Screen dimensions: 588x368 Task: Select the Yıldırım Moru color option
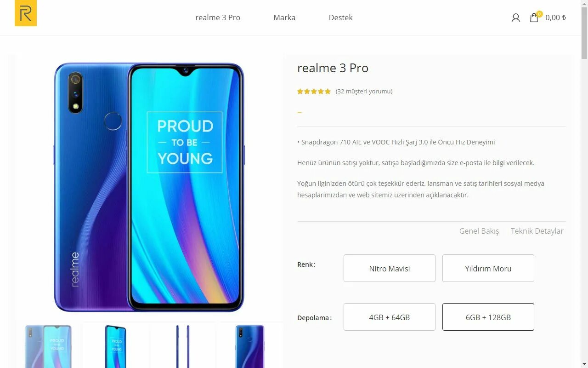click(488, 268)
